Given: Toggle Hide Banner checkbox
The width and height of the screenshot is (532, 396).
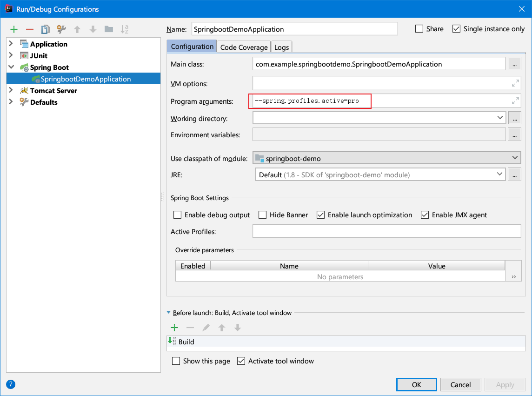Looking at the screenshot, I should click(x=262, y=215).
